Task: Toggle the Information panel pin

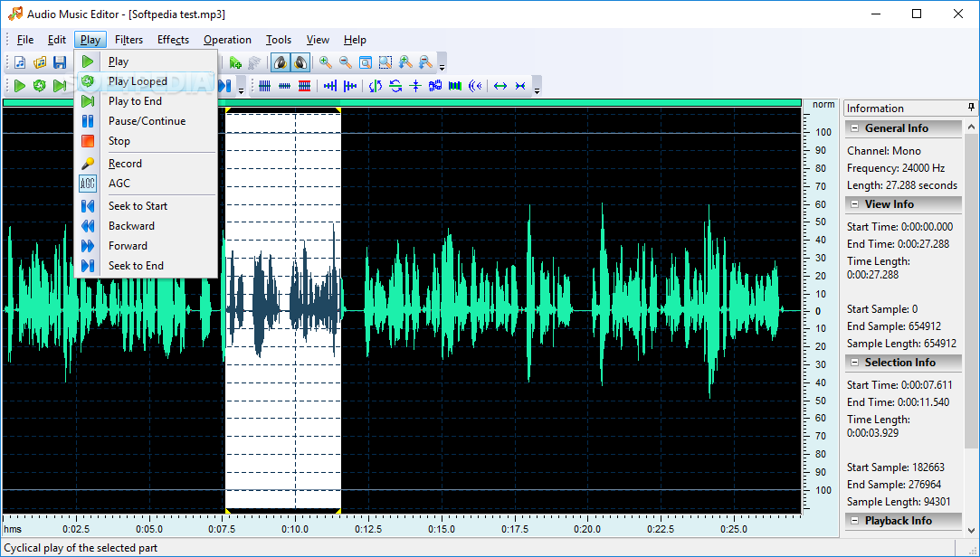Action: (x=971, y=108)
